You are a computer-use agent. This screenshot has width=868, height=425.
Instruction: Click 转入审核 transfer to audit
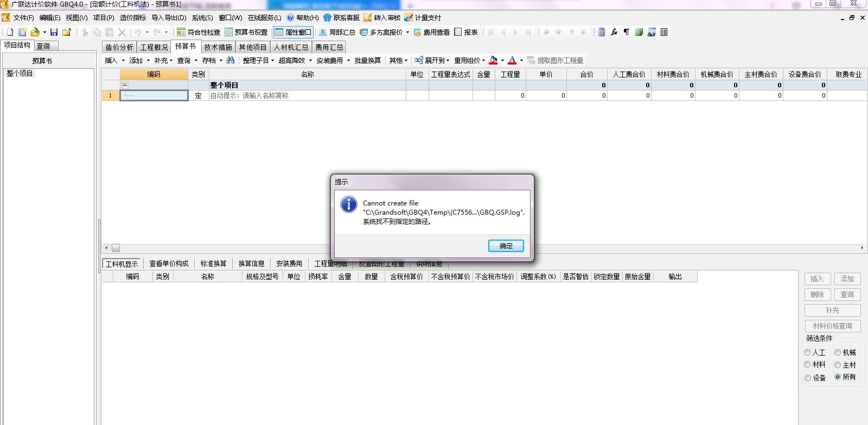(382, 18)
